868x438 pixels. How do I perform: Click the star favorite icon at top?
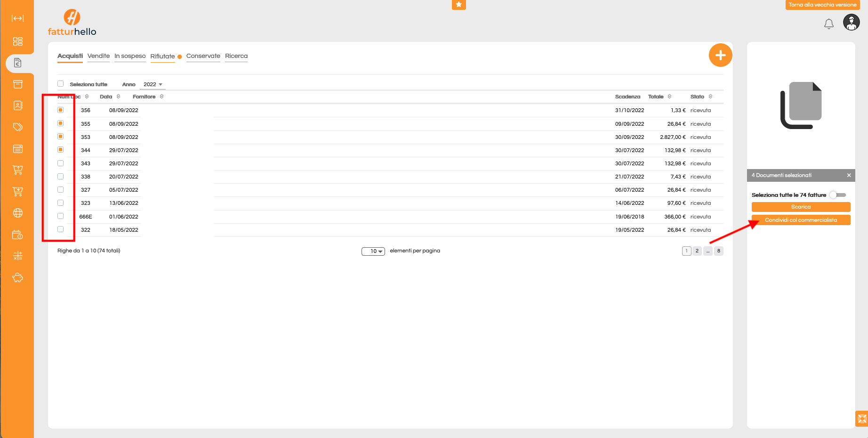tap(458, 5)
